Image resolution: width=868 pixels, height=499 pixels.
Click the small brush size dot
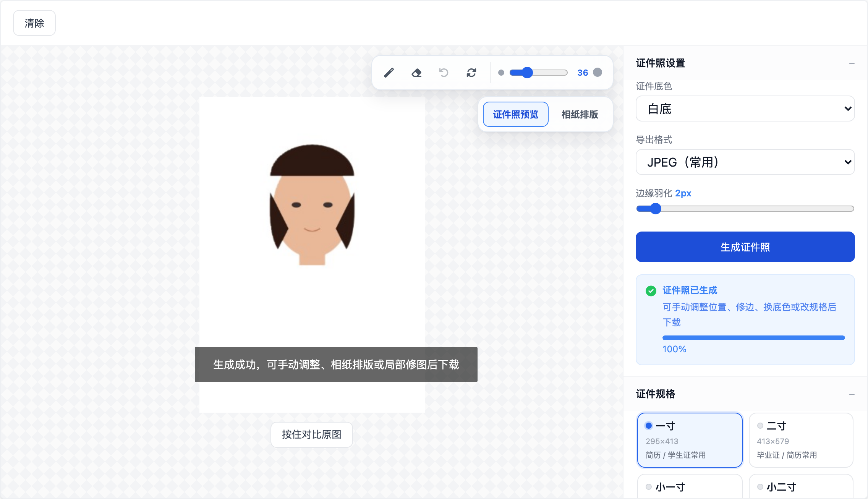[x=501, y=73]
